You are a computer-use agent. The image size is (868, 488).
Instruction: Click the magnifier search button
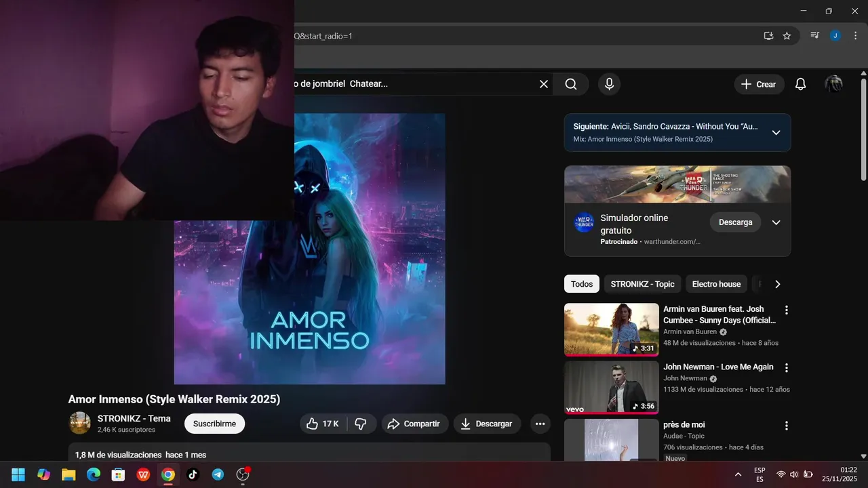coord(571,84)
